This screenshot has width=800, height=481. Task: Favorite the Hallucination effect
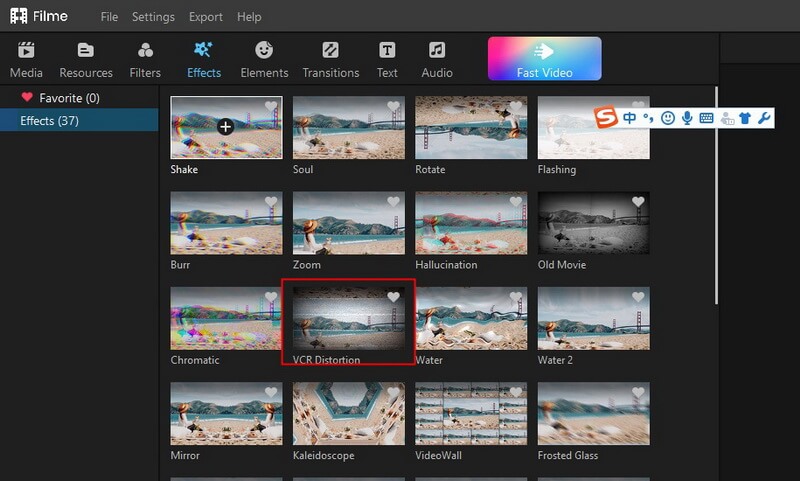(516, 201)
